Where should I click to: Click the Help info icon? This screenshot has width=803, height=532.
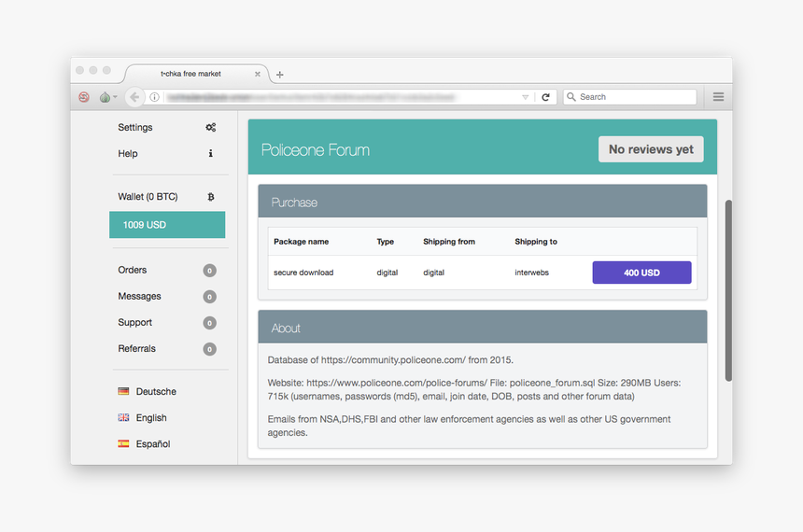(x=210, y=154)
